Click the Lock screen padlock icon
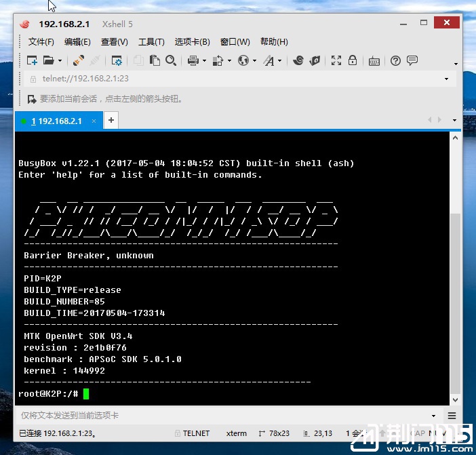 click(353, 60)
